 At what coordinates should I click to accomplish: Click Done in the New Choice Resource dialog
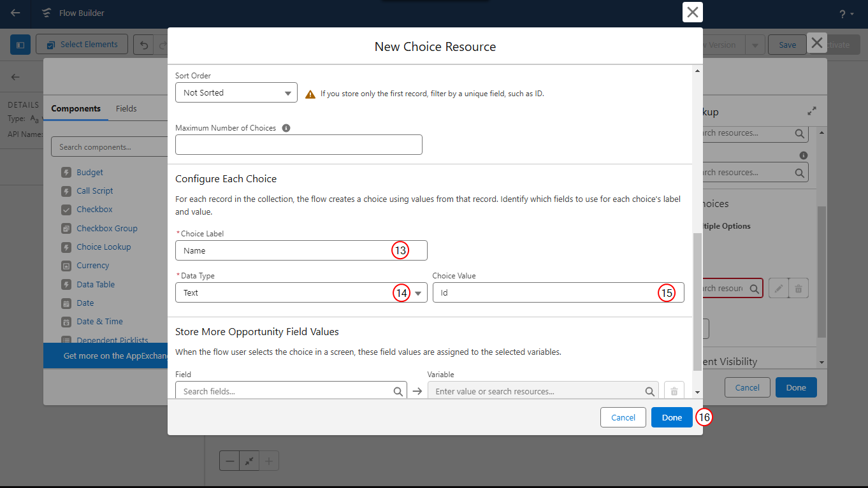[672, 417]
